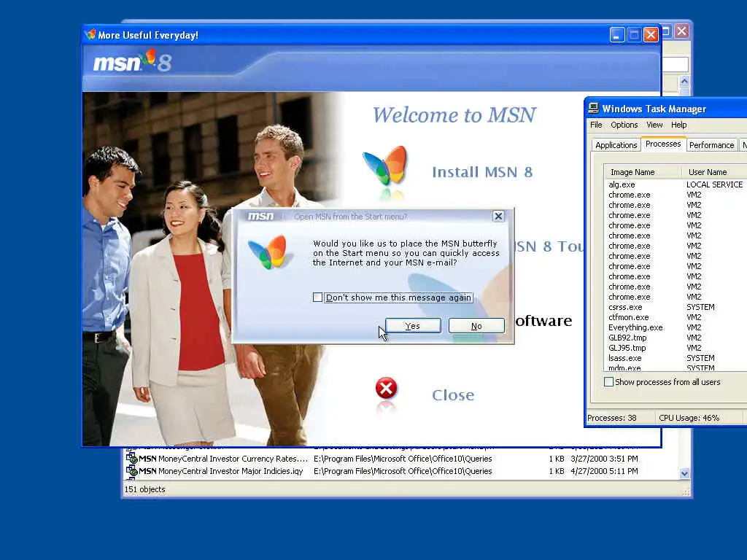Viewport: 747px width, 560px height.
Task: Open the View menu in Task Manager
Action: [654, 125]
